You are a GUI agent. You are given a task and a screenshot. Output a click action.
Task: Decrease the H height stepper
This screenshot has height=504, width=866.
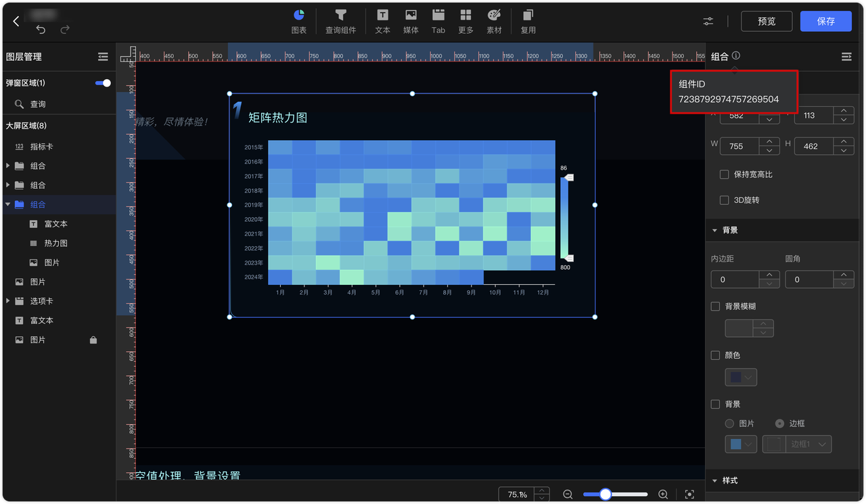tap(843, 150)
